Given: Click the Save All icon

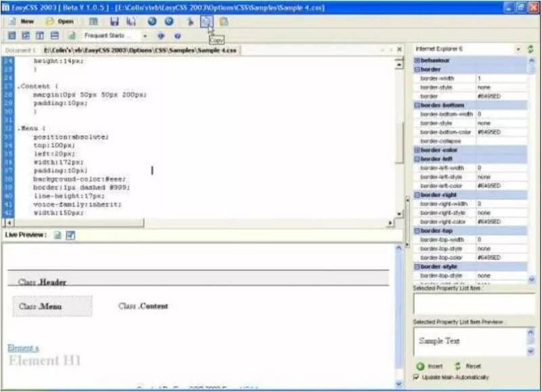Looking at the screenshot, I should 131,22.
